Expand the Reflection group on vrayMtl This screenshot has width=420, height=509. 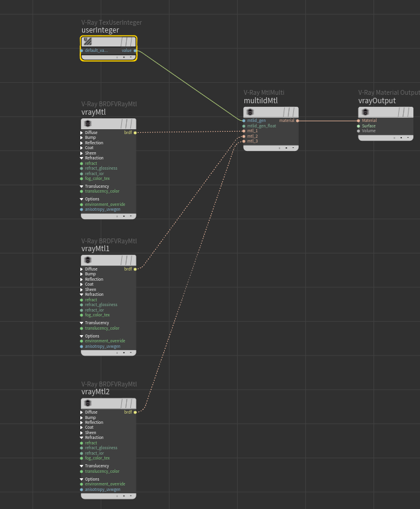pos(81,143)
